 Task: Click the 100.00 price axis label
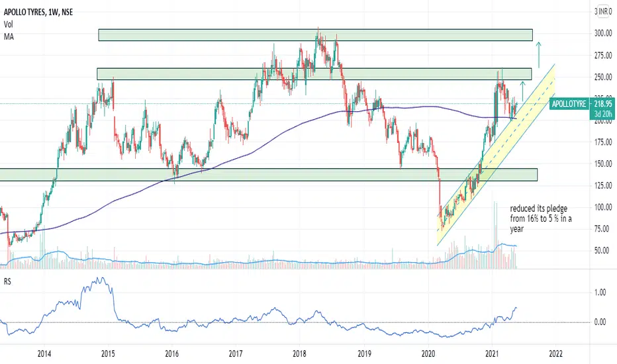click(x=603, y=207)
